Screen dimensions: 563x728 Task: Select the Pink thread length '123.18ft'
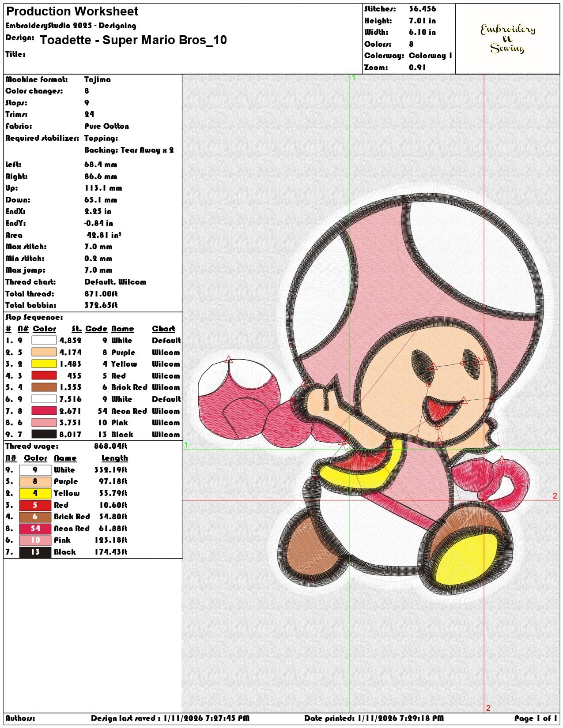coord(111,540)
